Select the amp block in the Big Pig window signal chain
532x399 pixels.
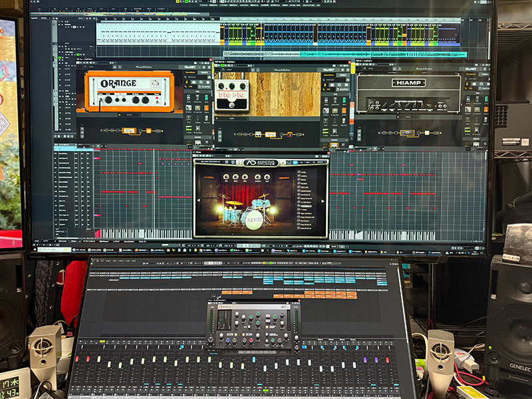[271, 134]
